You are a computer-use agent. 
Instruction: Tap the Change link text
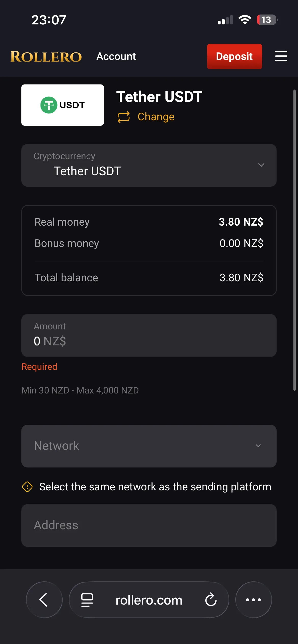tap(156, 117)
